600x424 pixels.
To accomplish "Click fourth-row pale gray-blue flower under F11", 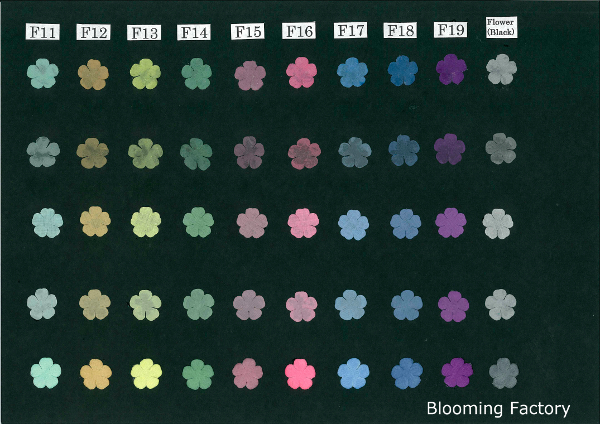I will pyautogui.click(x=42, y=304).
